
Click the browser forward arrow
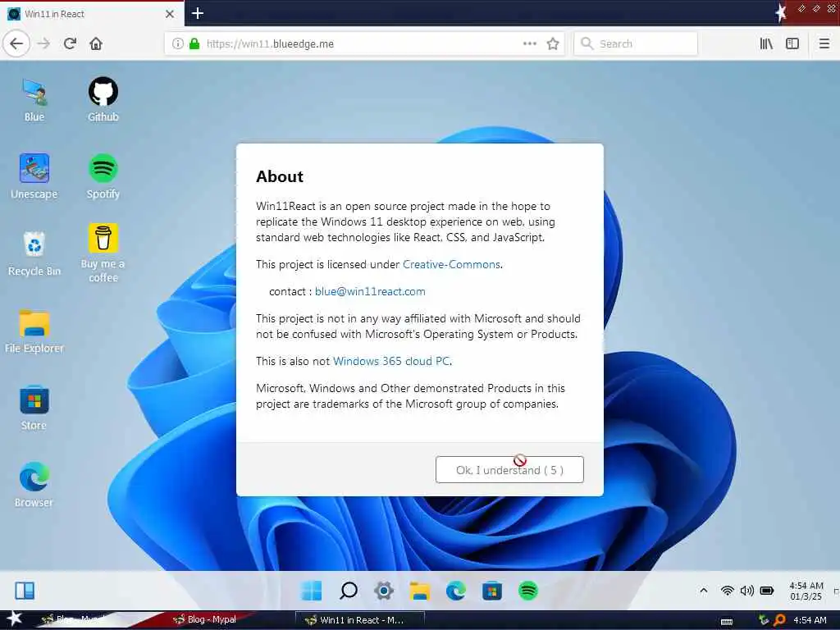click(x=43, y=43)
